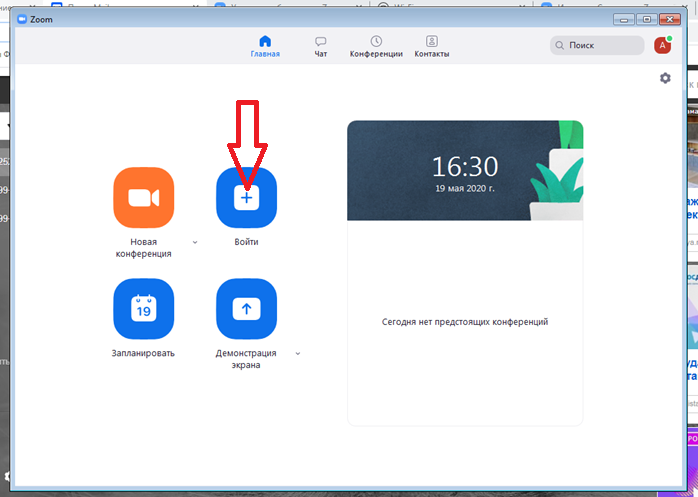Open Zoom settings with the gear icon
Screen dimensions: 698x497
(x=665, y=78)
